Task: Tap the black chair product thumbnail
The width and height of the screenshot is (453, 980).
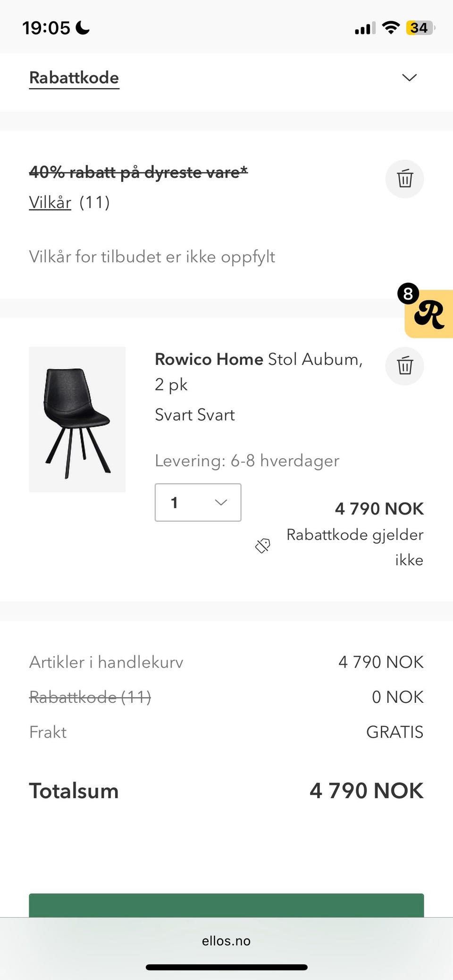Action: tap(77, 420)
